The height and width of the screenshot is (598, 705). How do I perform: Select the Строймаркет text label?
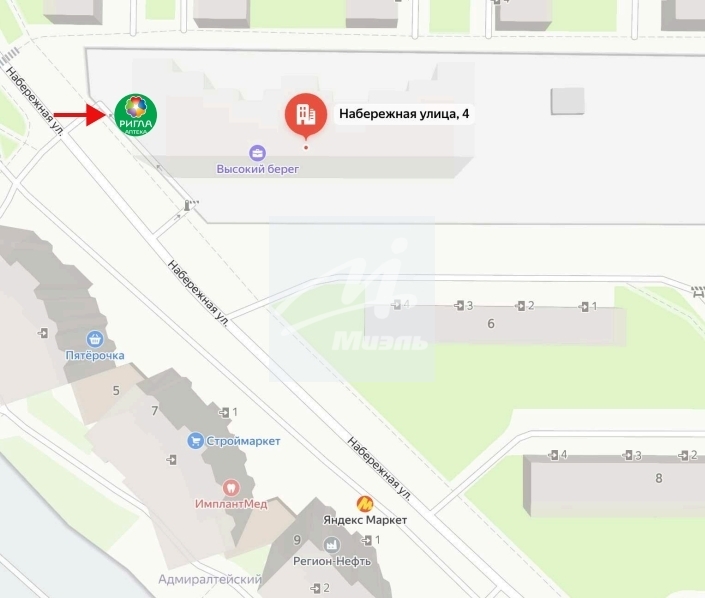tap(243, 441)
